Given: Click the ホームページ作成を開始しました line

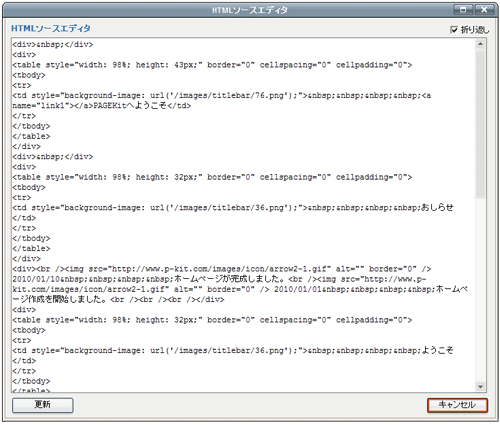Looking at the screenshot, I should [x=118, y=299].
